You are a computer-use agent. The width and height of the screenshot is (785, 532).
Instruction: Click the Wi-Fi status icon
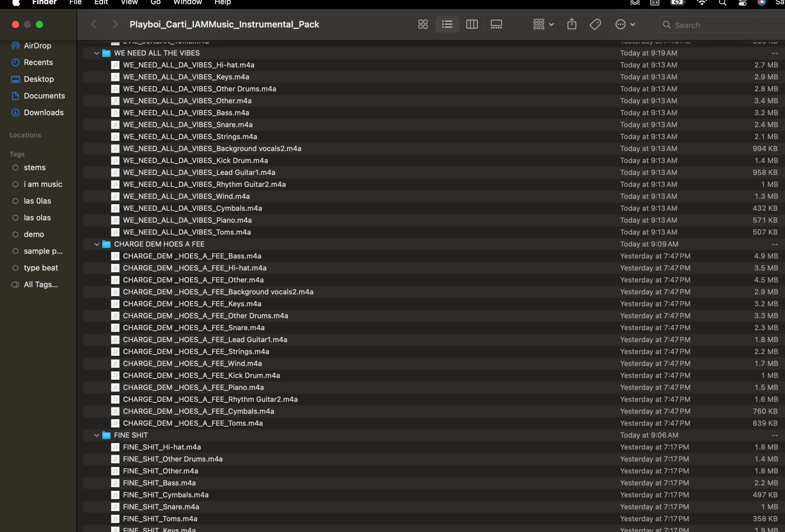coord(702,3)
